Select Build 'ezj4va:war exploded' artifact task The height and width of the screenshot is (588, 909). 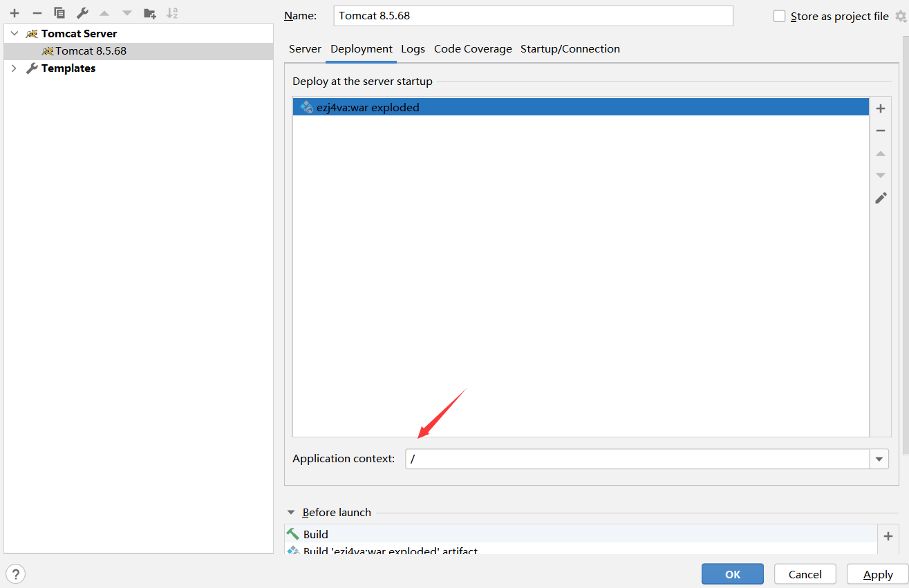point(581,551)
